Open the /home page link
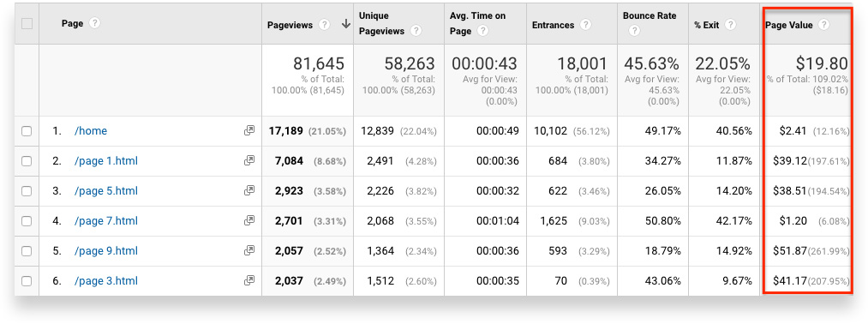The image size is (868, 324). 91,131
